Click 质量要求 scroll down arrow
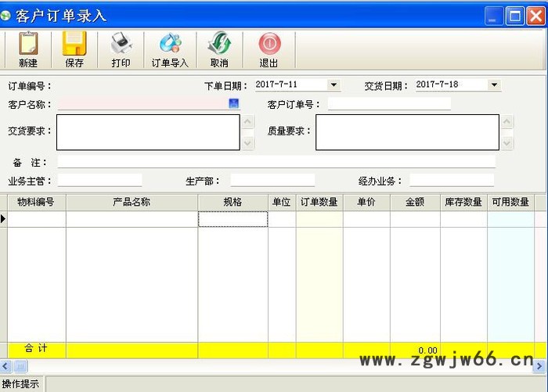This screenshot has height=392, width=548. [x=507, y=143]
